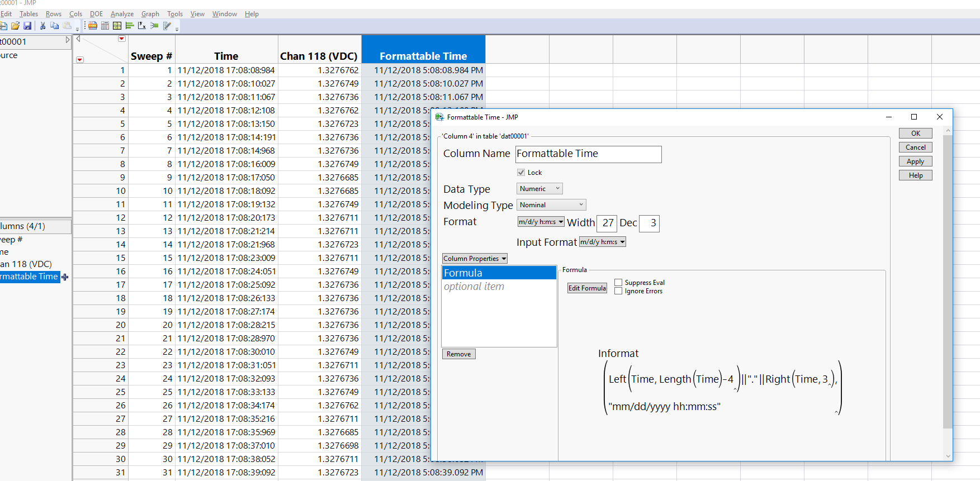This screenshot has width=980, height=481.
Task: Open the Graph menu
Action: (x=150, y=14)
